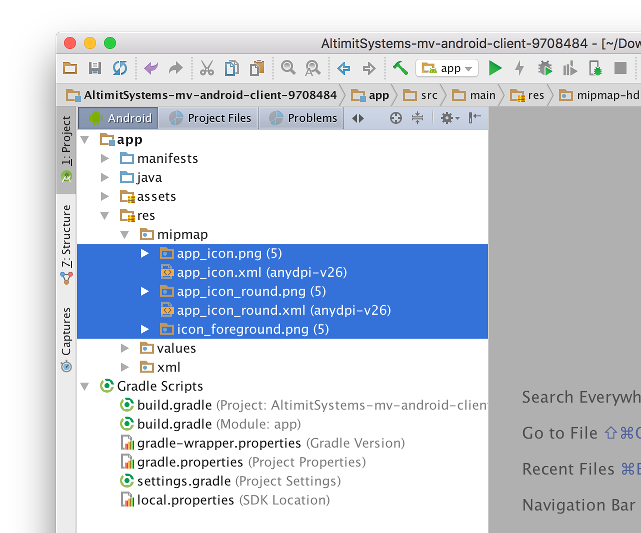Select the Android project view tab
This screenshot has height=533, width=641.
click(118, 118)
